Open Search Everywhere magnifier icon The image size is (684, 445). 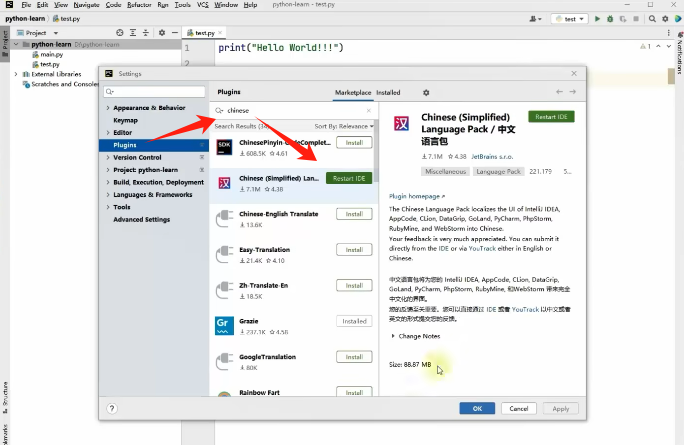point(652,19)
